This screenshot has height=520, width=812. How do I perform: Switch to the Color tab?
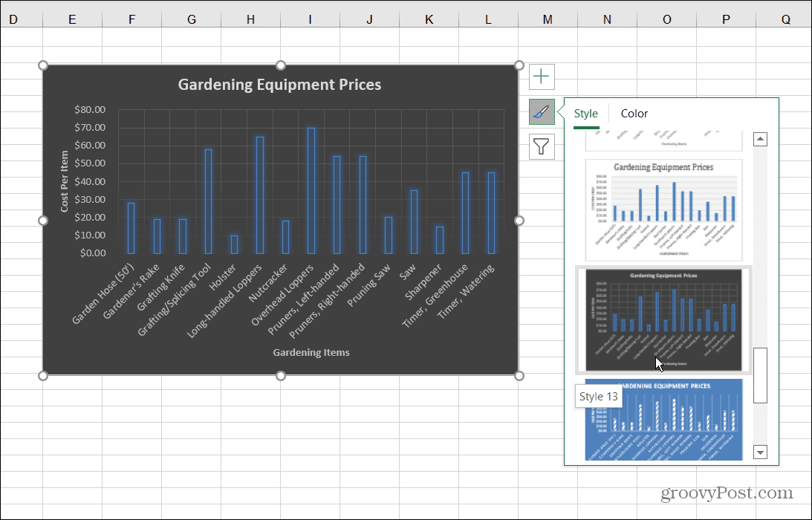pos(634,113)
